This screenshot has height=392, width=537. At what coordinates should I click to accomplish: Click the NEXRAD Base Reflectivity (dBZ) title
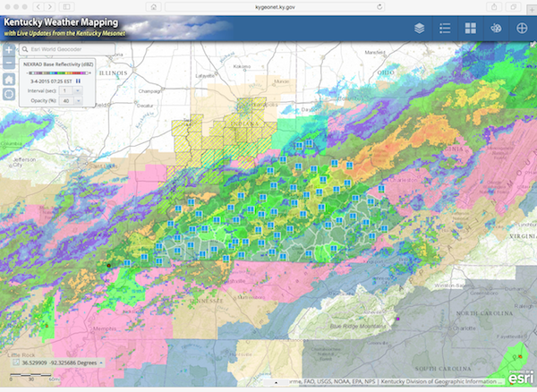coord(57,64)
